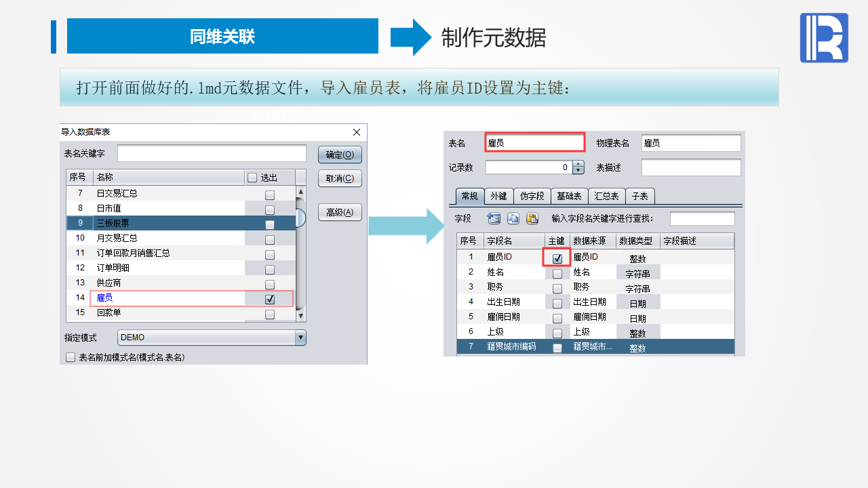Open the 整数 data type cell for 上级
The height and width of the screenshot is (488, 868).
pos(638,333)
